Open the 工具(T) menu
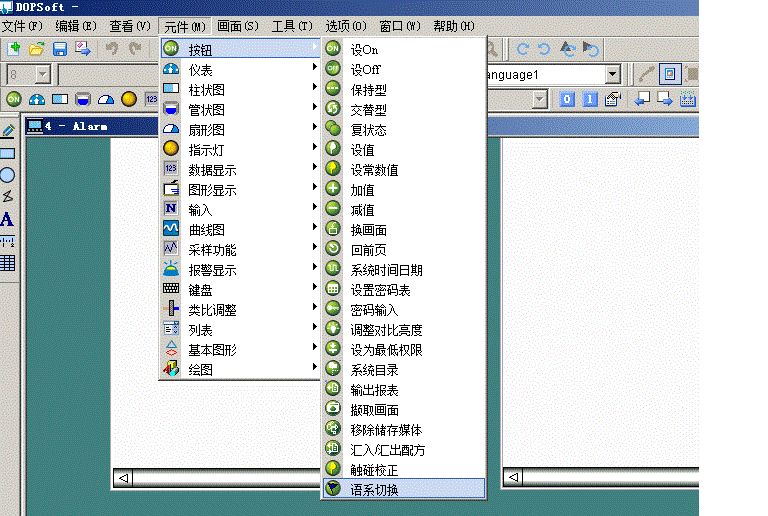This screenshot has height=516, width=768. coord(292,26)
